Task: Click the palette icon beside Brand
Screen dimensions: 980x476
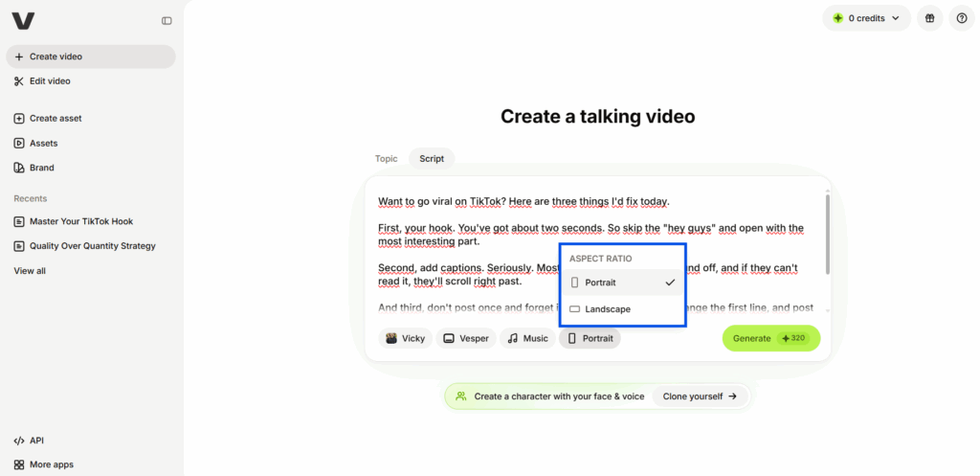Action: point(19,168)
